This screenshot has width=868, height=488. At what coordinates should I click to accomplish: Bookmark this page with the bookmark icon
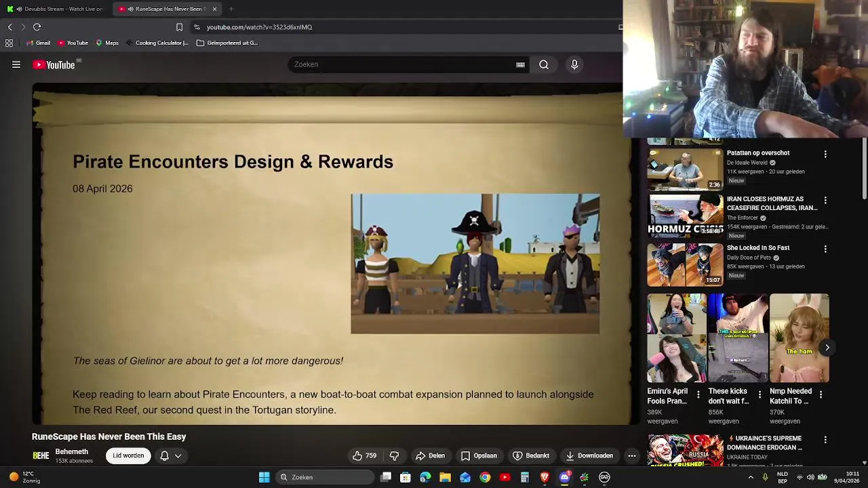click(179, 27)
